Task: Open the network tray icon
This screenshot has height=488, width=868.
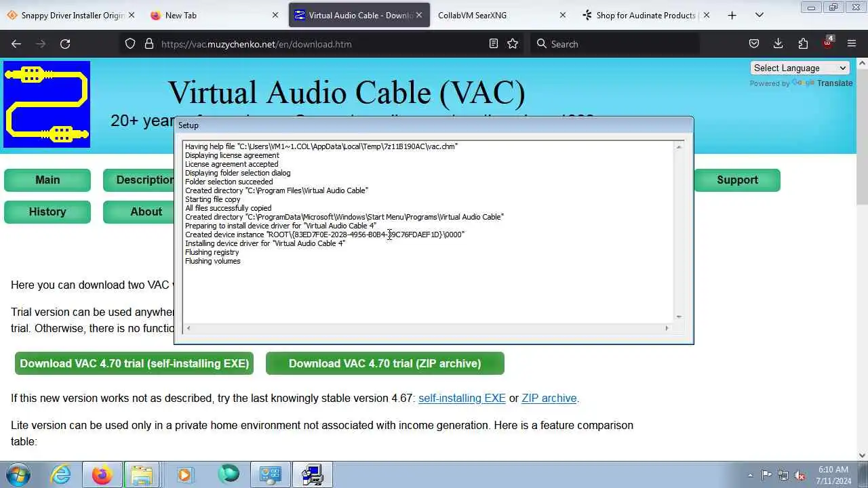Action: (783, 475)
